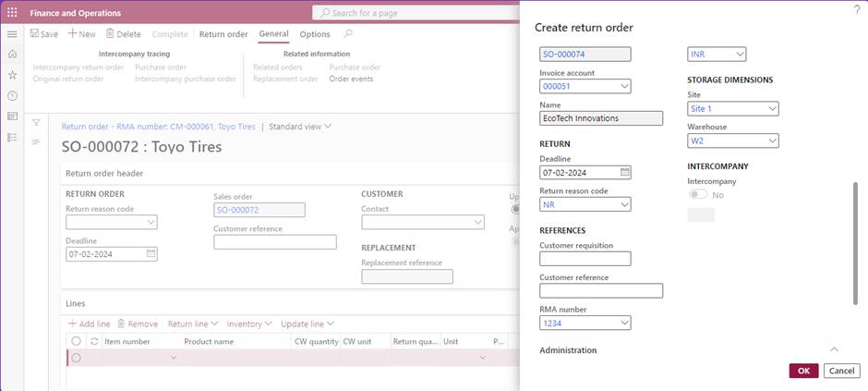Screen dimensions: 868x391
Task: Open the Site dropdown
Action: click(x=772, y=108)
